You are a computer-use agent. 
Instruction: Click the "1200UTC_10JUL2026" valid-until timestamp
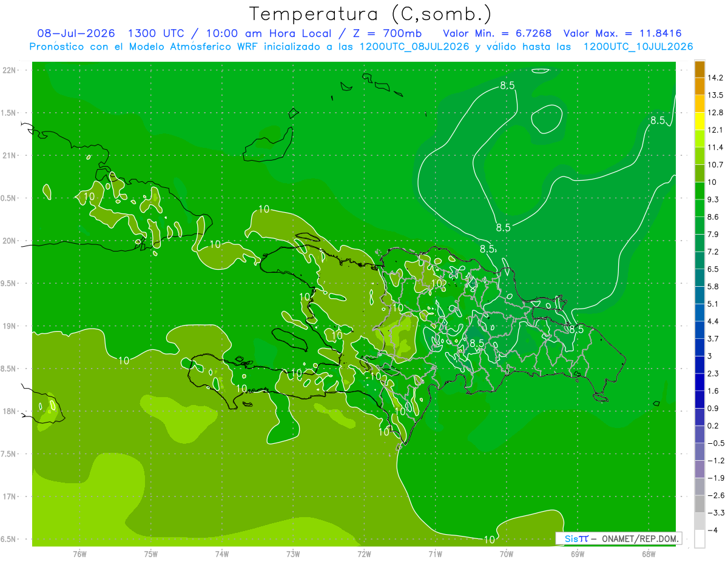(x=638, y=47)
